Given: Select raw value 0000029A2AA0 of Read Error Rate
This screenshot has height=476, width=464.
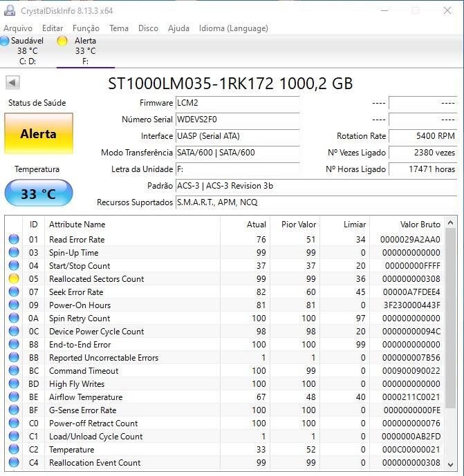Looking at the screenshot, I should tap(410, 240).
